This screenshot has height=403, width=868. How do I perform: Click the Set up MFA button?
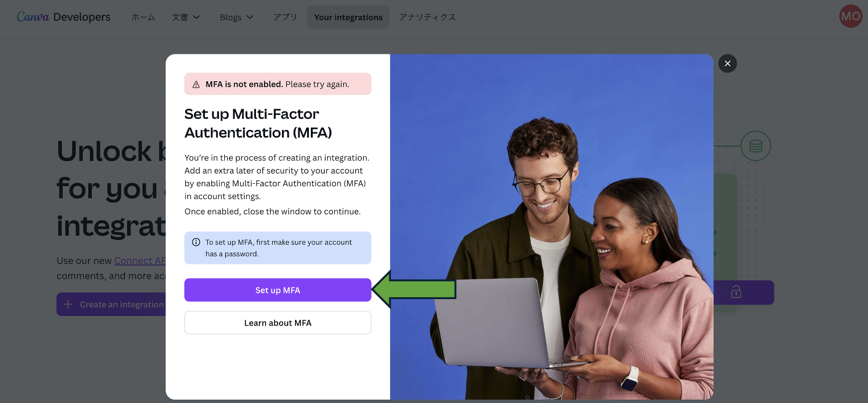(x=278, y=290)
